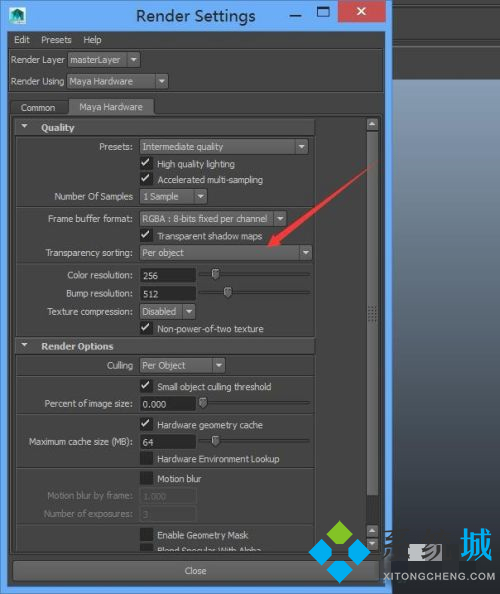Screen dimensions: 500x594
Task: Open the Intermediate quality presets dropdown
Action: click(224, 147)
